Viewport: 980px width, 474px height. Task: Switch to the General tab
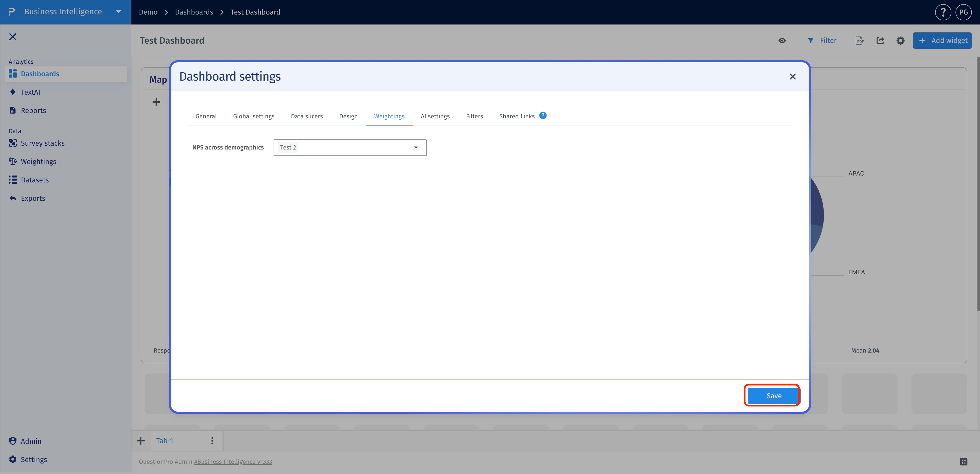click(x=206, y=116)
